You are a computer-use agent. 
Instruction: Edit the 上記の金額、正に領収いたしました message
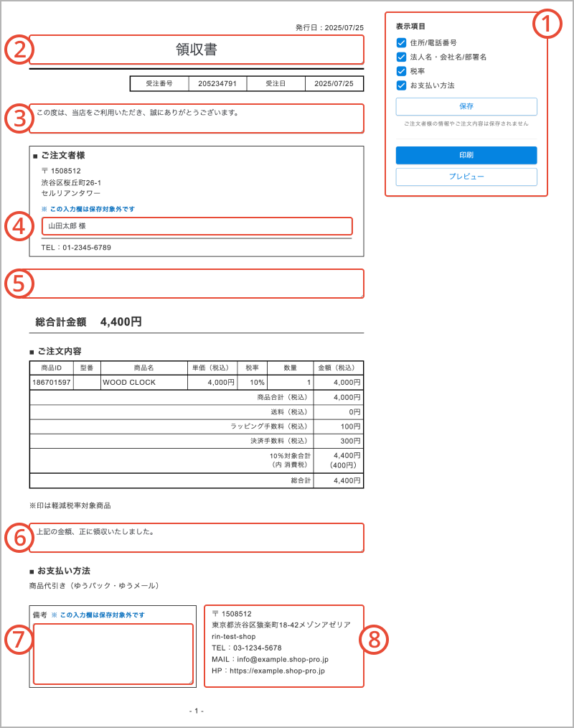tap(196, 538)
